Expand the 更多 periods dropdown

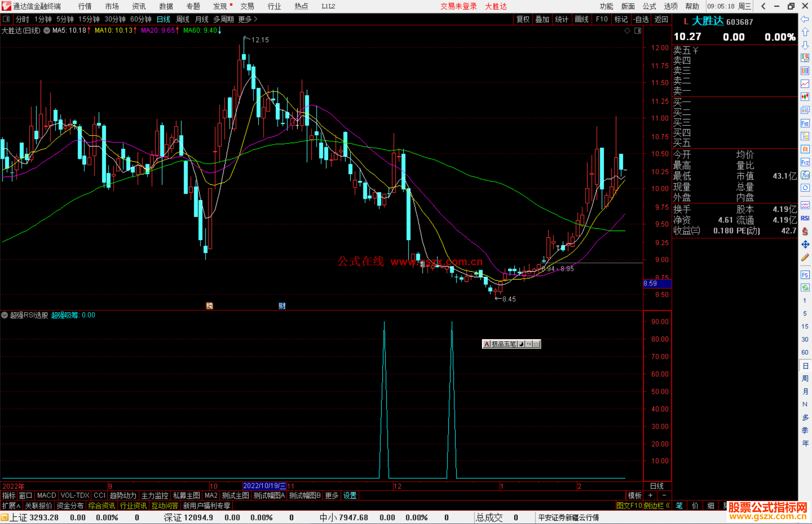248,19
